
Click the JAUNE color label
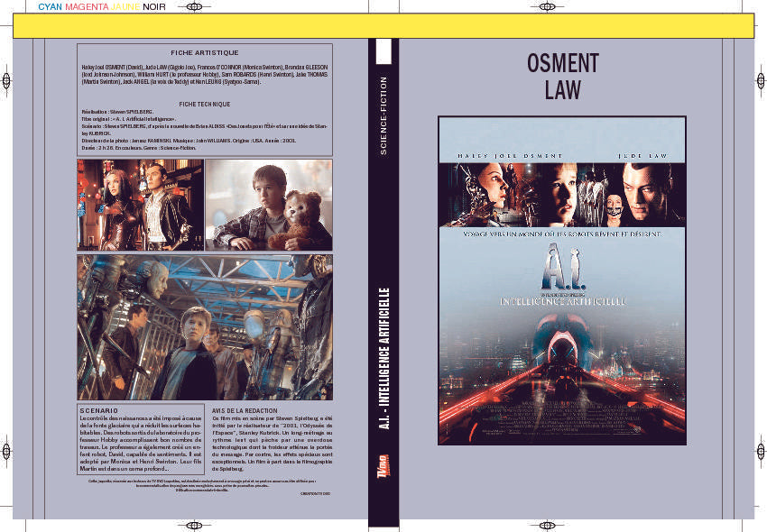click(125, 7)
